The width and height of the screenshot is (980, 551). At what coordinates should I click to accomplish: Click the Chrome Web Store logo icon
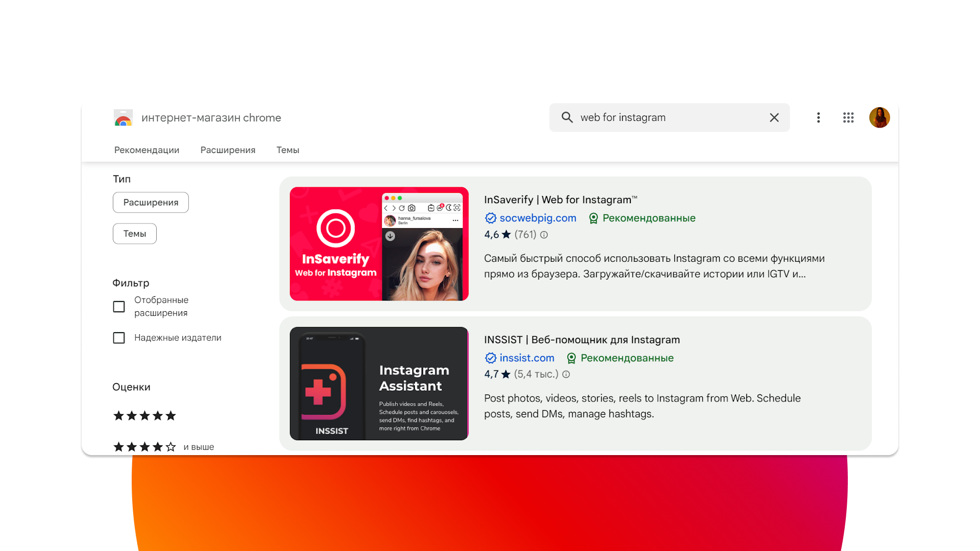click(123, 118)
